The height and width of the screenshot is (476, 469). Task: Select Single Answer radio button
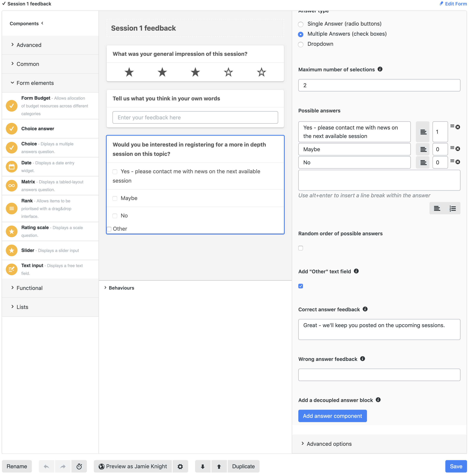(x=300, y=24)
